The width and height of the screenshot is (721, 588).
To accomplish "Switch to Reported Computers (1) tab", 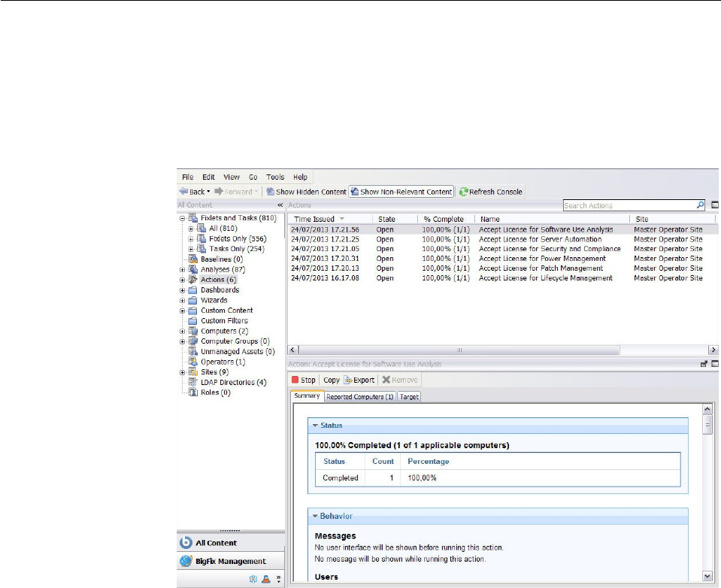I will click(x=360, y=397).
